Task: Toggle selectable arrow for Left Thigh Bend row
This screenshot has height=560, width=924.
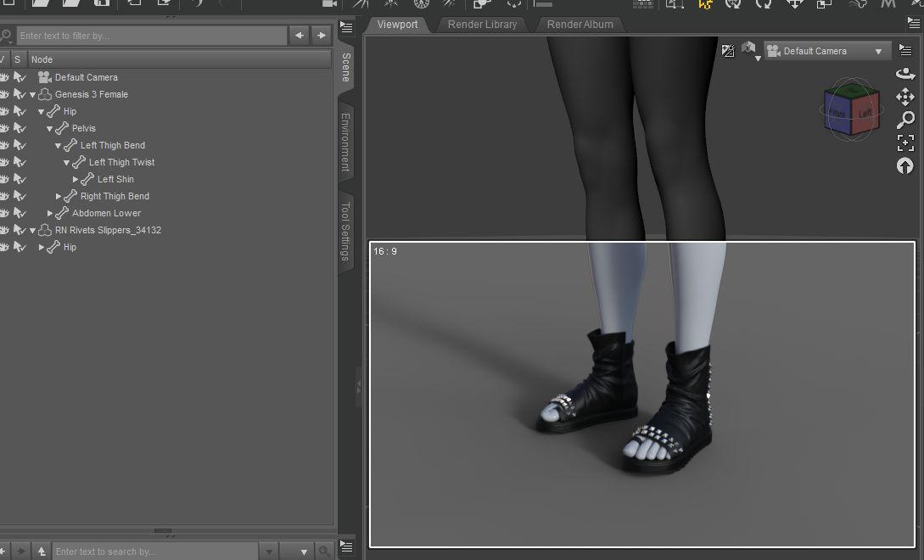Action: coord(20,145)
